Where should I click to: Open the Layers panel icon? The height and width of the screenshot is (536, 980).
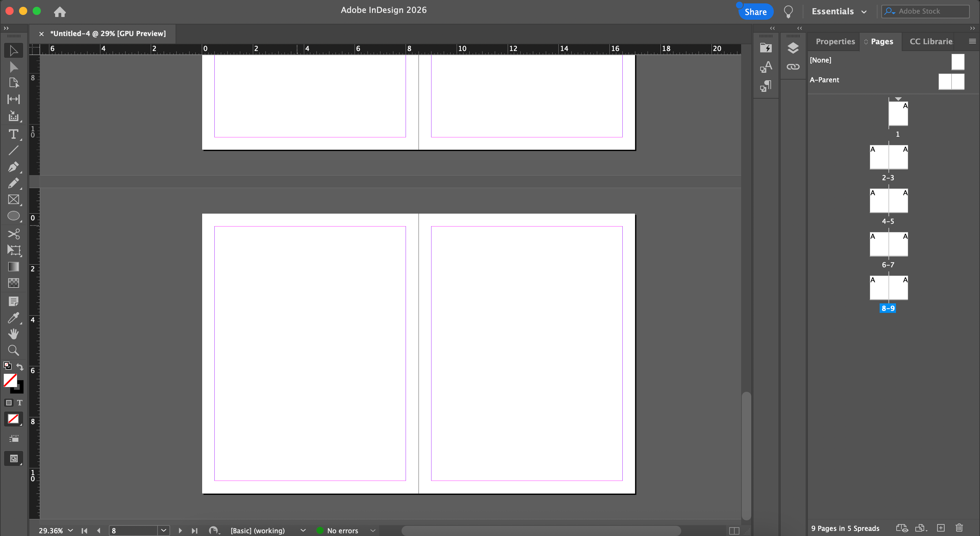point(793,48)
